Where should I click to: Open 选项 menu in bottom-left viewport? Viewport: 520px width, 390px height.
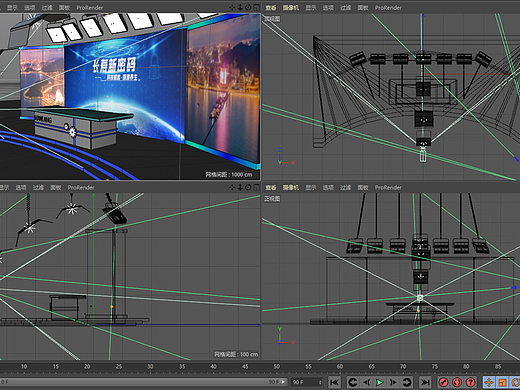coord(21,187)
